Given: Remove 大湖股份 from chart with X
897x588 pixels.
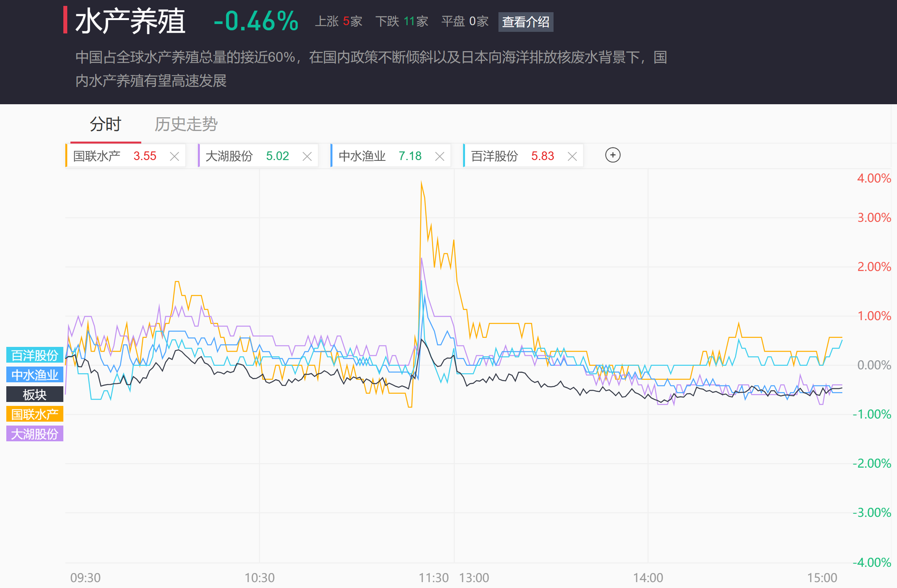Looking at the screenshot, I should click(307, 157).
